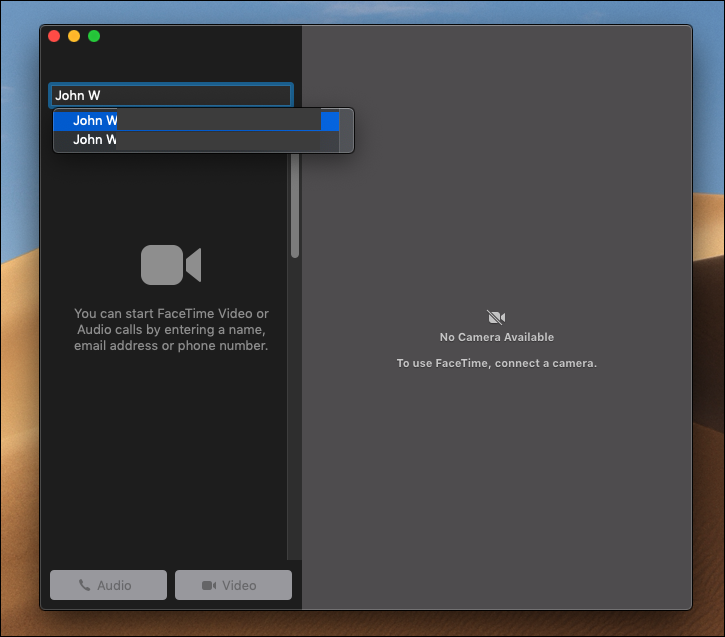Minimize FaceTime using the yellow button
The height and width of the screenshot is (637, 725).
coord(74,36)
